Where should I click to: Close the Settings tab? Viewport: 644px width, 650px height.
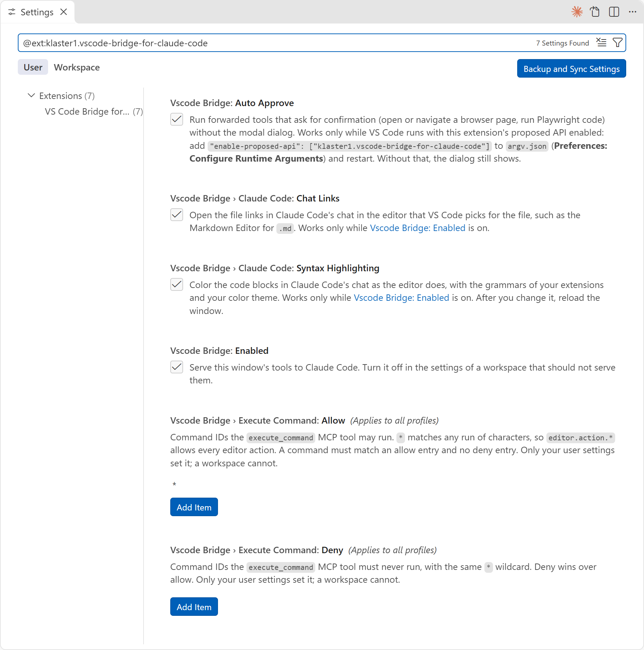pos(64,12)
